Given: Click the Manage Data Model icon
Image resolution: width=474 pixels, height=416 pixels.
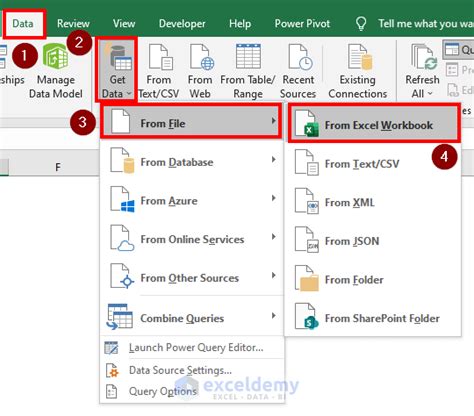Looking at the screenshot, I should [x=56, y=57].
